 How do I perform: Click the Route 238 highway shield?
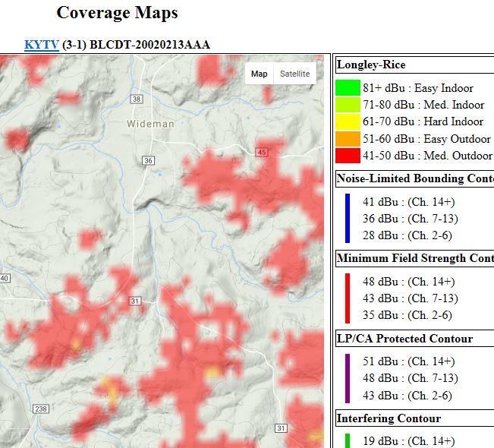[39, 409]
